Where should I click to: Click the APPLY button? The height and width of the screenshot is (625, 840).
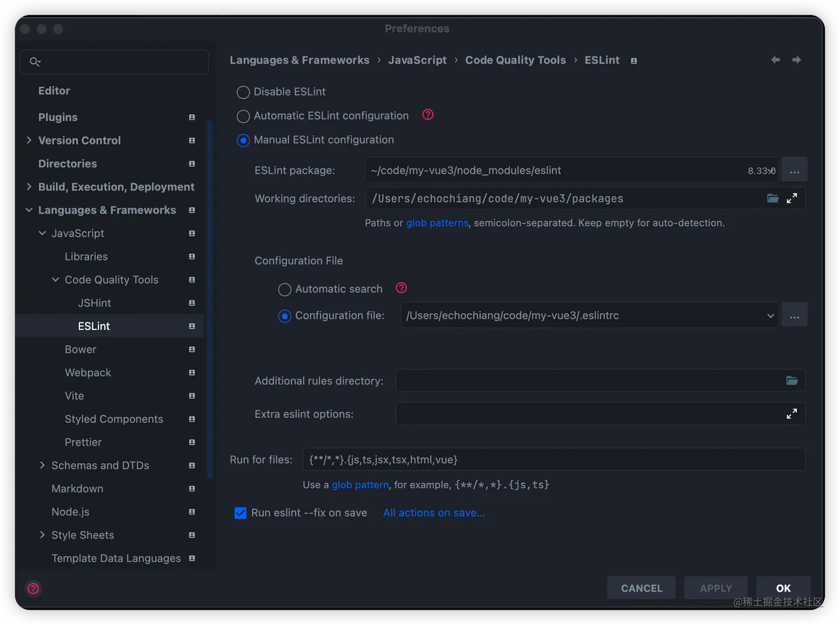pos(716,588)
